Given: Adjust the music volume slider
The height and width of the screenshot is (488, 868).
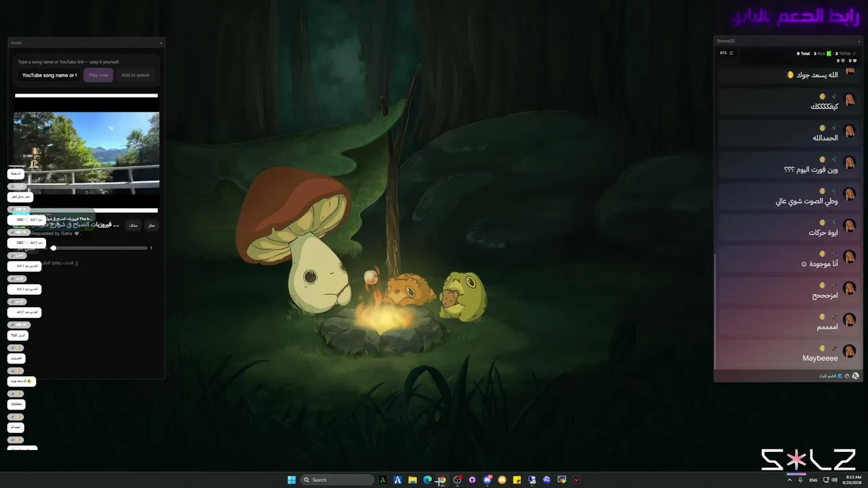Looking at the screenshot, I should tap(100, 248).
